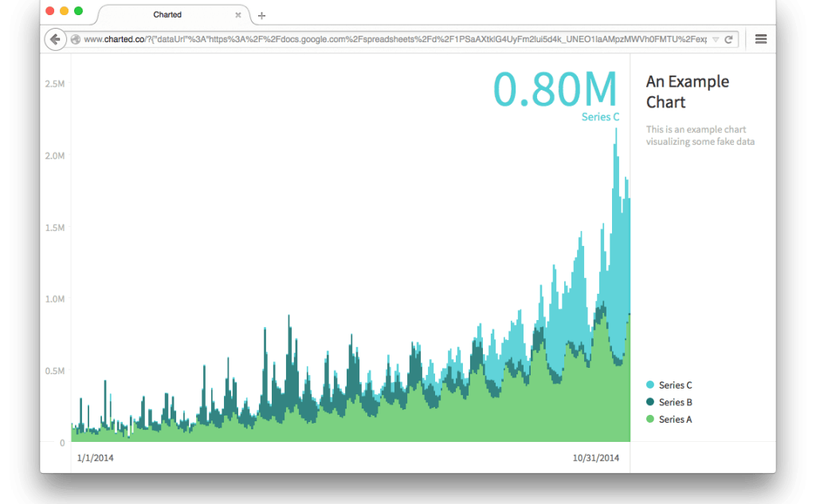
Task: Click the An Example Chart title text
Action: tap(688, 92)
